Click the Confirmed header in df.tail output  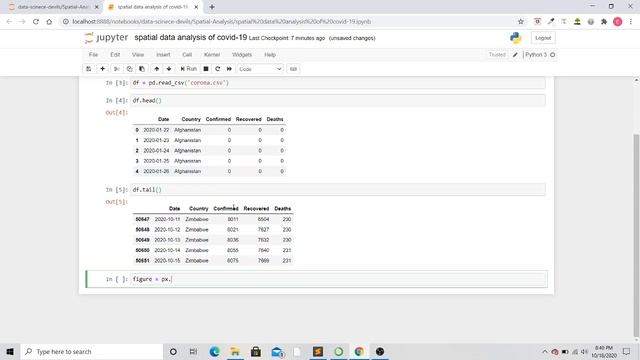pos(226,209)
